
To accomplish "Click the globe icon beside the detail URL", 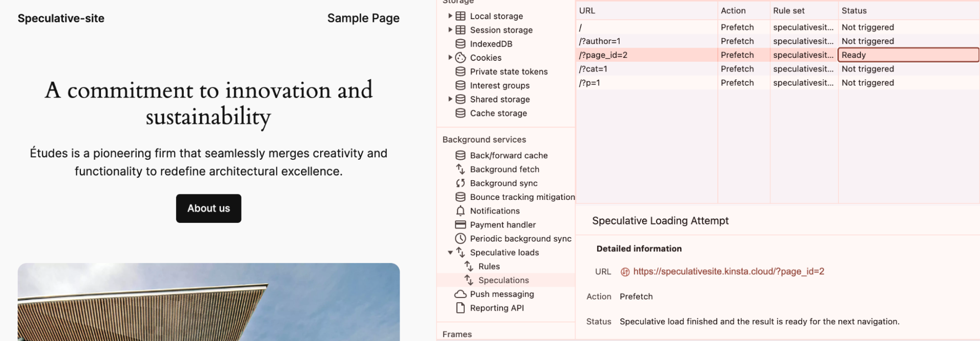I will coord(625,272).
